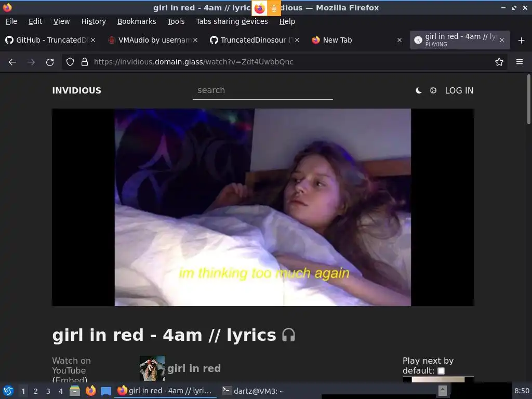Close the girl in red playing tab
This screenshot has width=532, height=399.
point(502,40)
